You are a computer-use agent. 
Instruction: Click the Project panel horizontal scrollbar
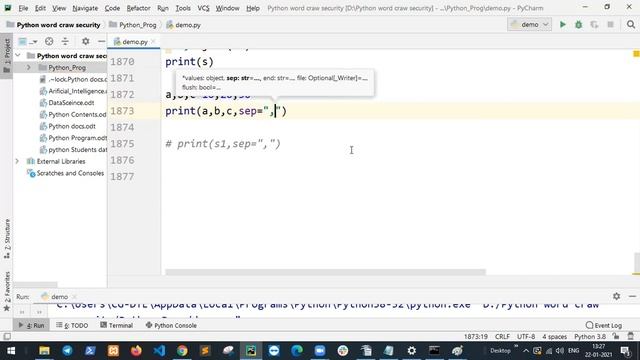pyautogui.click(x=36, y=284)
